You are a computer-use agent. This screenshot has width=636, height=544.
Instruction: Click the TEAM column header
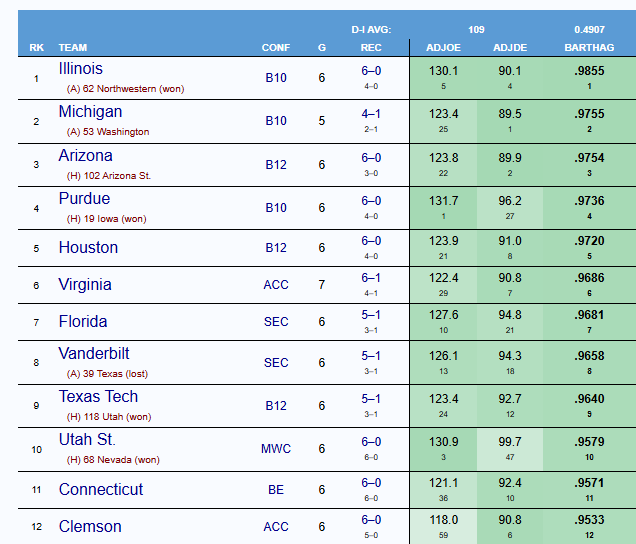coord(73,47)
